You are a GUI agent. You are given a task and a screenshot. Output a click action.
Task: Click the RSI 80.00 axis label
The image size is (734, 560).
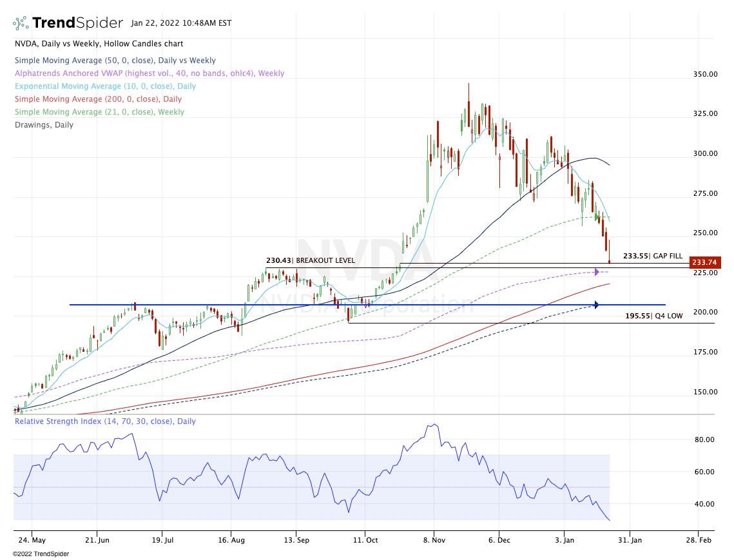click(x=704, y=439)
